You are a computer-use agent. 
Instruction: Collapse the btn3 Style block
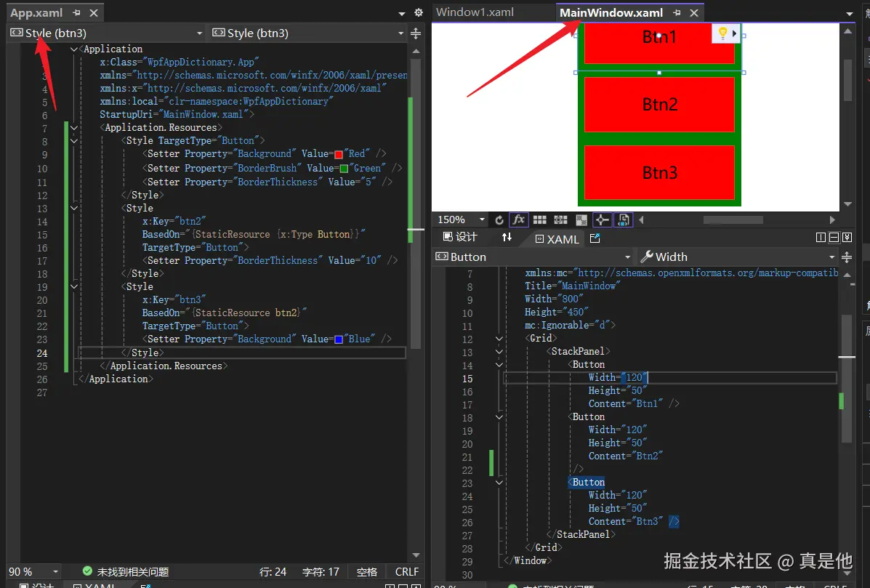pos(74,287)
